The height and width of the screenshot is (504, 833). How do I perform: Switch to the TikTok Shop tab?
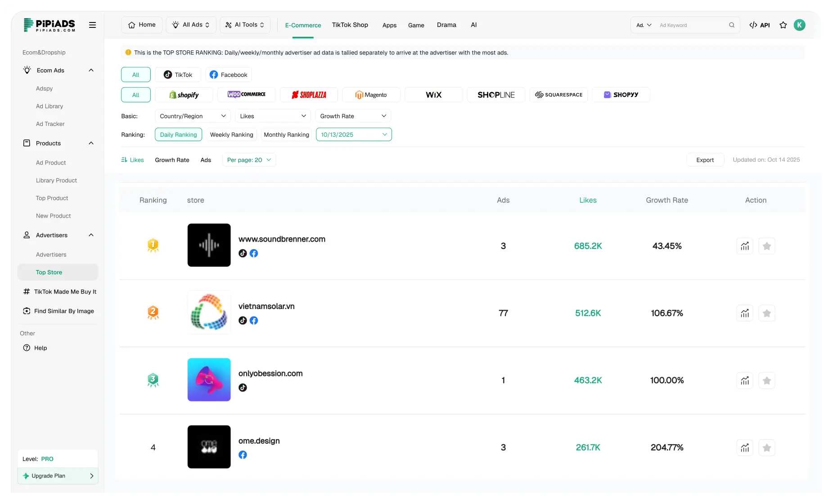coord(350,25)
